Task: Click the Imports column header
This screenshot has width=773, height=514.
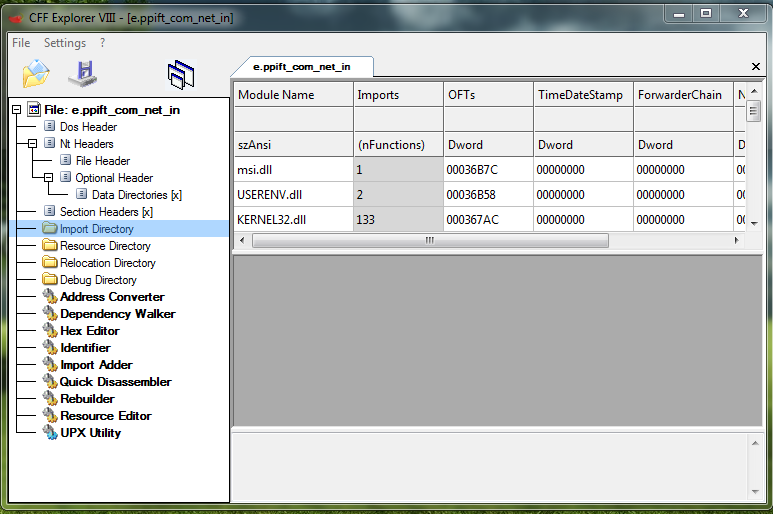Action: tap(398, 94)
